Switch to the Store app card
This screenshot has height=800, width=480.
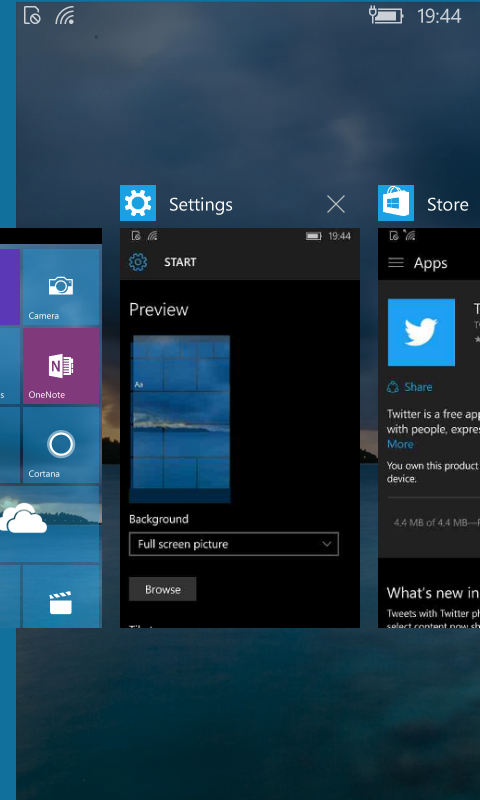[448, 205]
